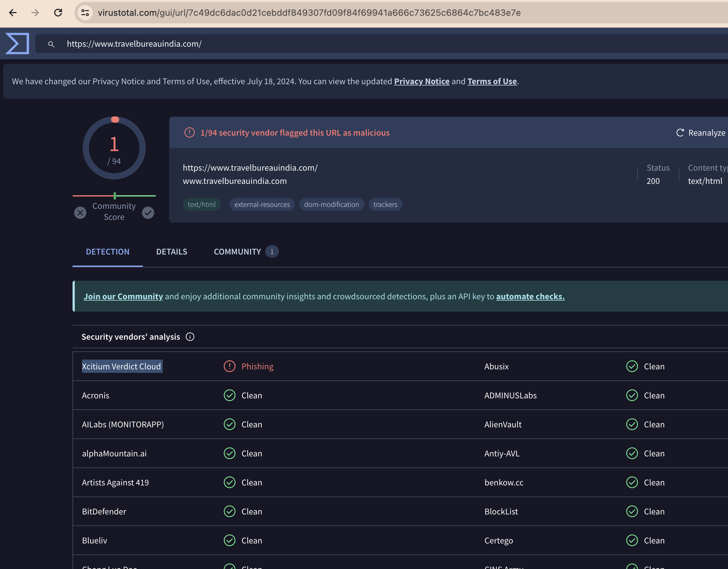Viewport: 728px width, 569px height.
Task: Click the Phishing warning icon for Xcitium
Action: coord(229,366)
